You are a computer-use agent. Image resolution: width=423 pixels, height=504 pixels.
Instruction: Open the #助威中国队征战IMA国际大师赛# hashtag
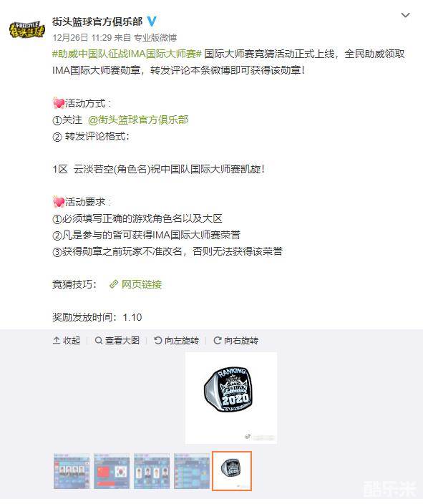pyautogui.click(x=127, y=54)
